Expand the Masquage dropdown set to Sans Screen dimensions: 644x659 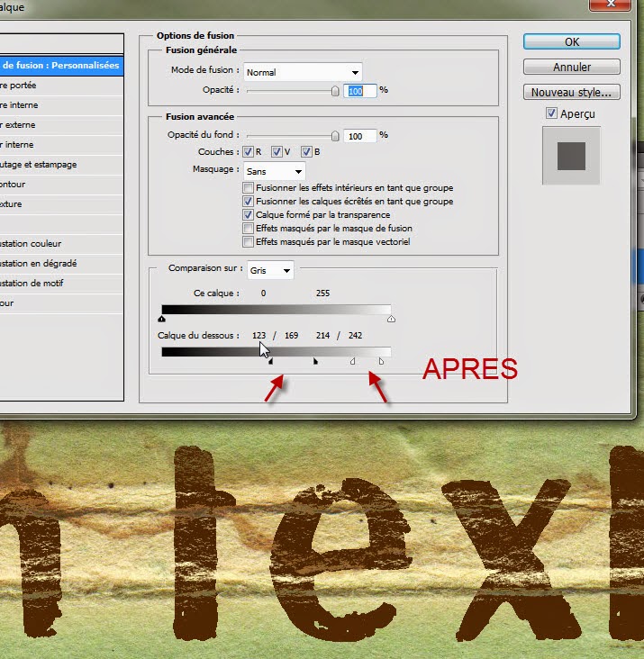(x=275, y=170)
